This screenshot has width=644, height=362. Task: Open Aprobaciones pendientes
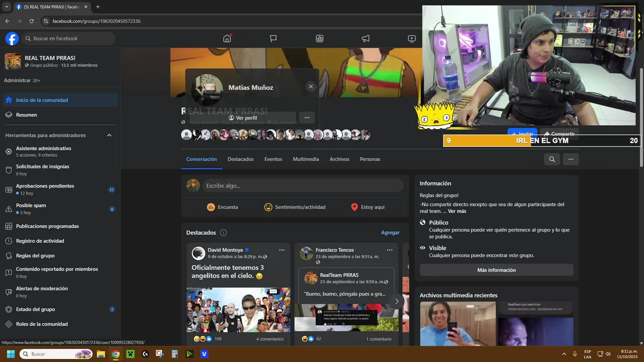60,190
